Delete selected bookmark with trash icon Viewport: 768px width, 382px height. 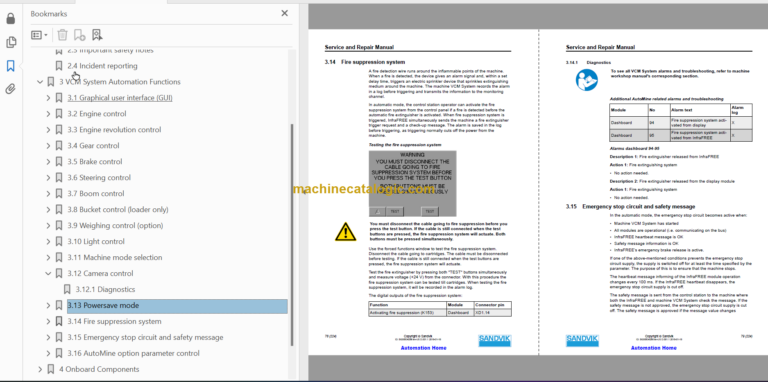(62, 35)
